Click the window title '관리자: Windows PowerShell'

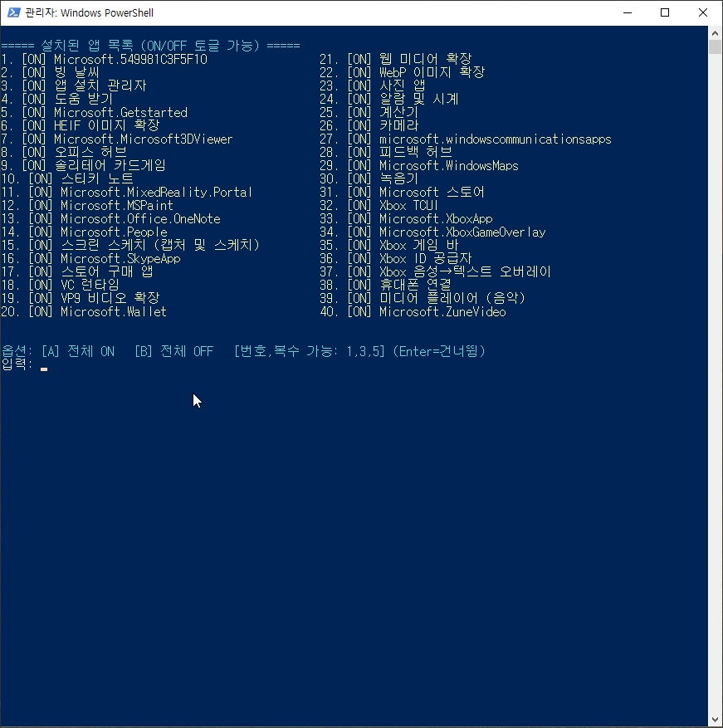click(89, 12)
